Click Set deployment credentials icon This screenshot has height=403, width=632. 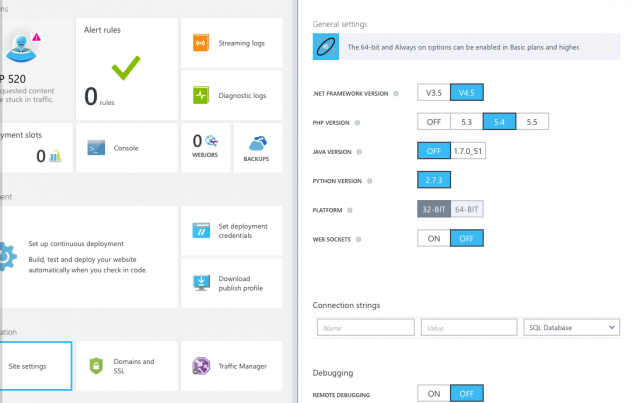(x=201, y=231)
